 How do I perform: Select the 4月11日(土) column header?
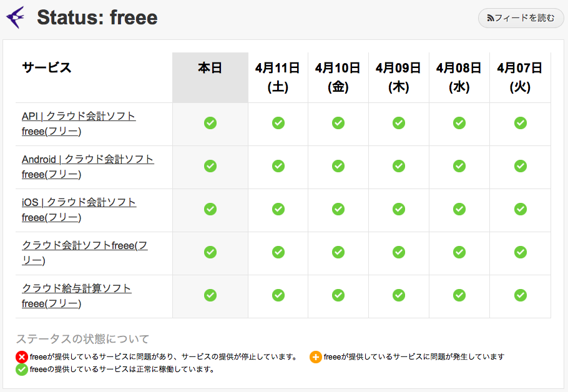[x=278, y=77]
